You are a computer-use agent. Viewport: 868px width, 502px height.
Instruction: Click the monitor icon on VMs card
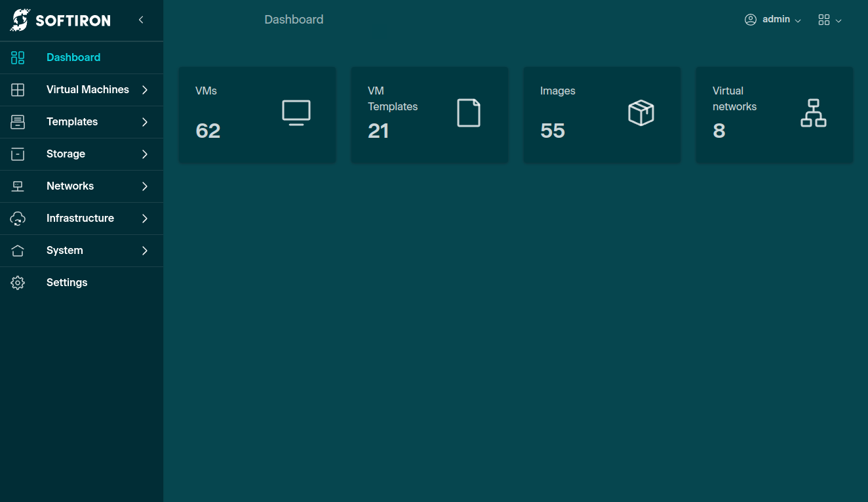coord(296,113)
